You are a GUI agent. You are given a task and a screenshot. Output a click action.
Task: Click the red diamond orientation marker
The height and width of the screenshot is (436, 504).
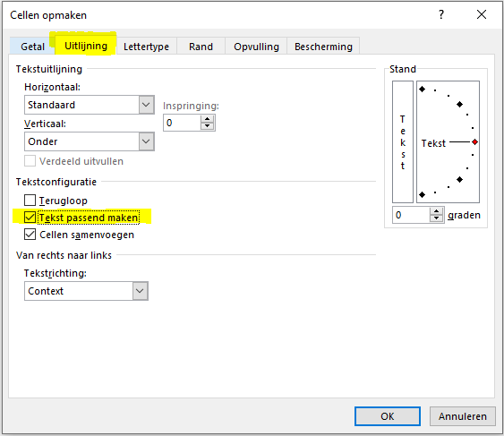pyautogui.click(x=474, y=141)
